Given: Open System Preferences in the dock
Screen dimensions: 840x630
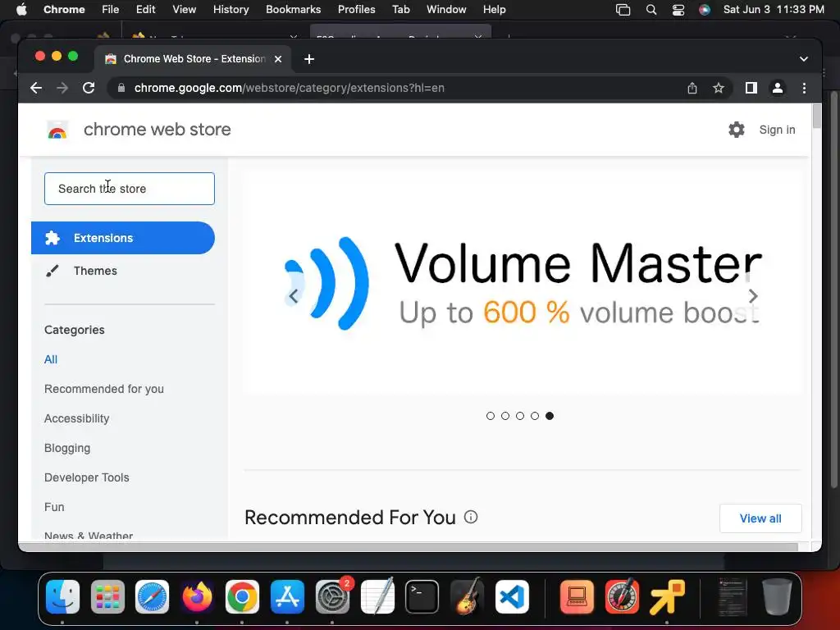Looking at the screenshot, I should 332,597.
